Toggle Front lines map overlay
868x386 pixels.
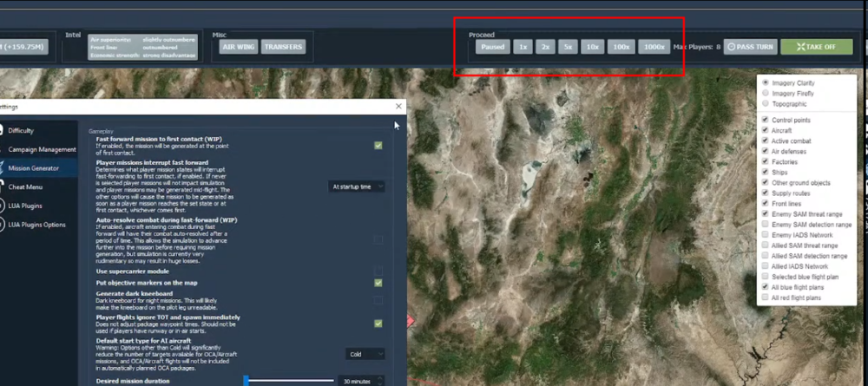(765, 204)
